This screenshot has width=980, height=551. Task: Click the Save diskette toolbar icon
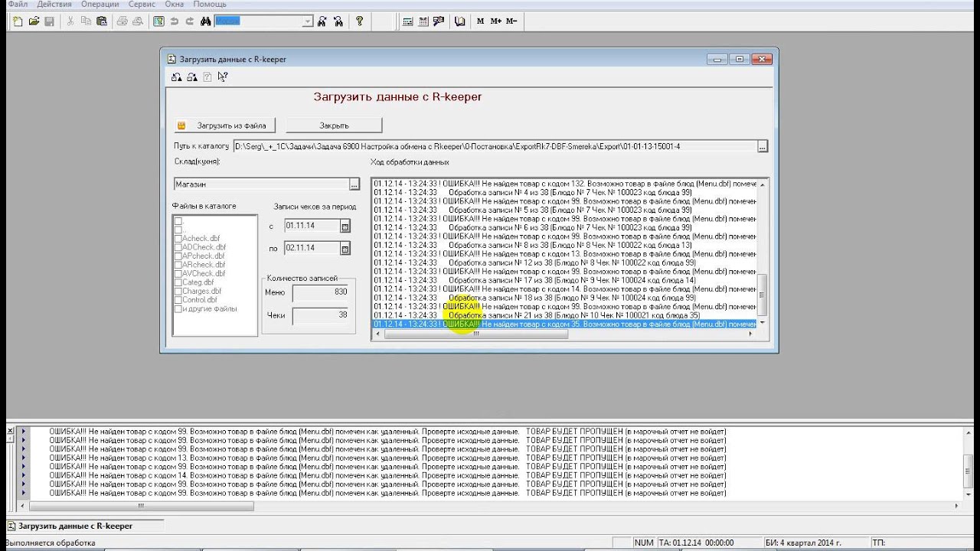(49, 21)
